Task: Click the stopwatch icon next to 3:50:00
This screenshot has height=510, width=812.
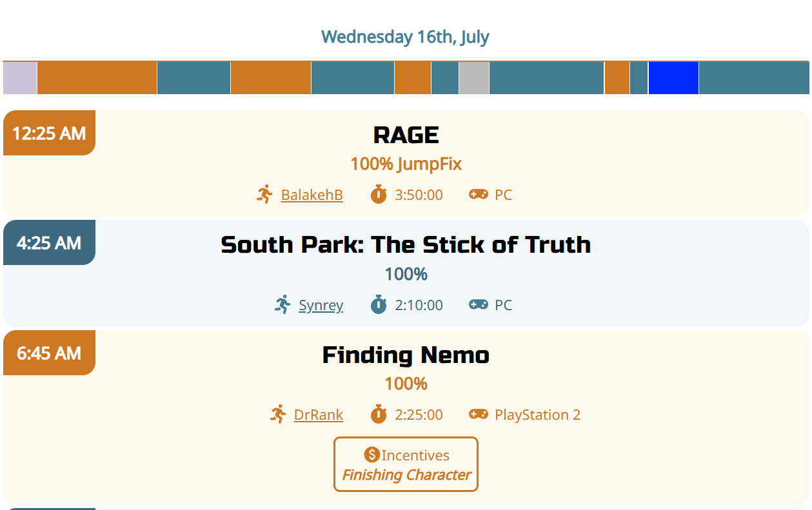Action: pos(379,195)
